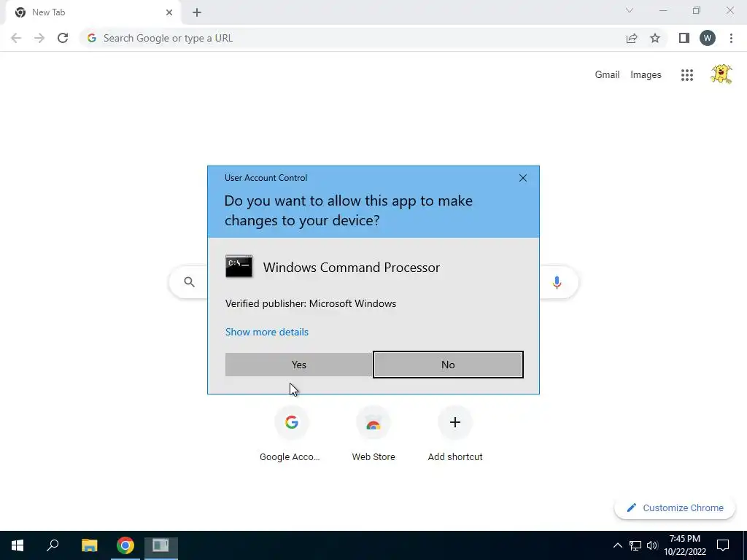Click the share page icon

[632, 38]
